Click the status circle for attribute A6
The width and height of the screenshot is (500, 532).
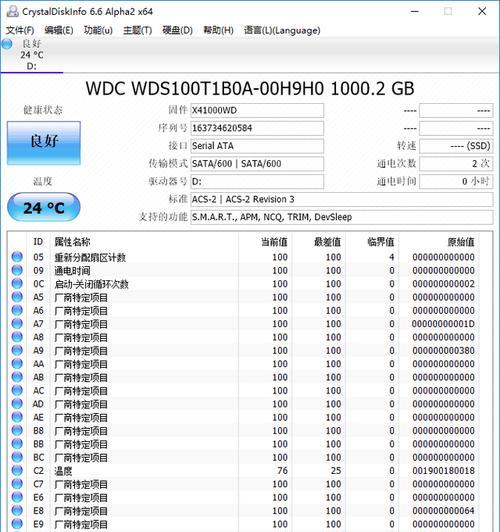click(x=17, y=310)
